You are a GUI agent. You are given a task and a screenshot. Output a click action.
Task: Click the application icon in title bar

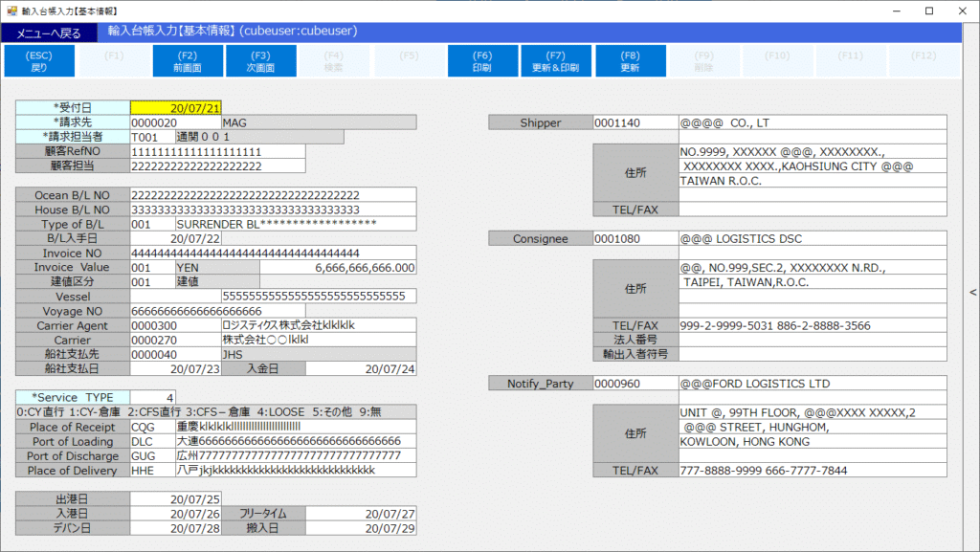[13, 11]
